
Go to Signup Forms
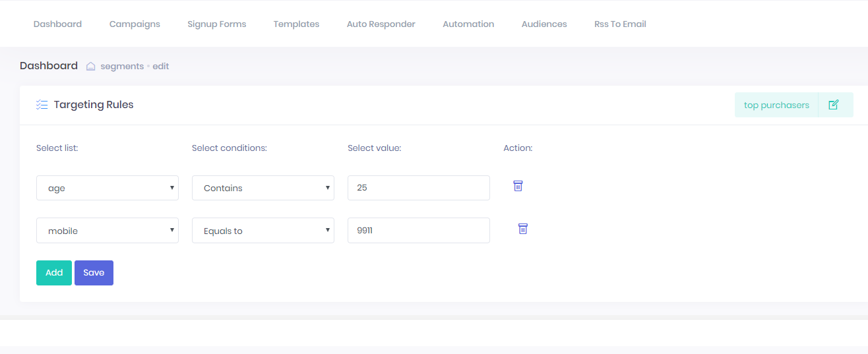pos(217,24)
